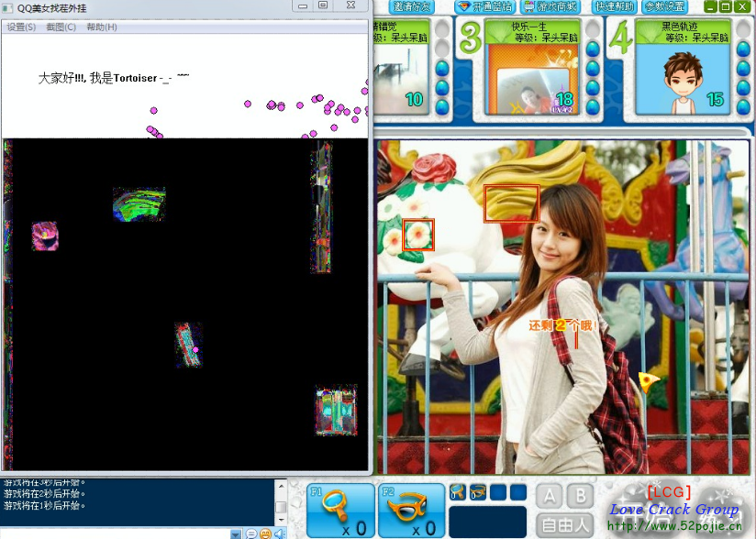Screen dimensions: 756x539
Task: Select the small sunglasses inventory slot
Action: 478,492
